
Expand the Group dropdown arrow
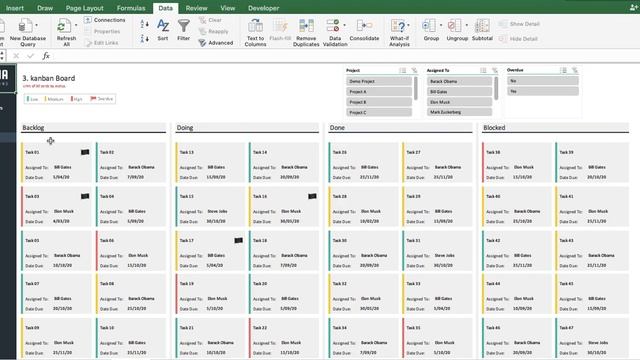tap(441, 25)
